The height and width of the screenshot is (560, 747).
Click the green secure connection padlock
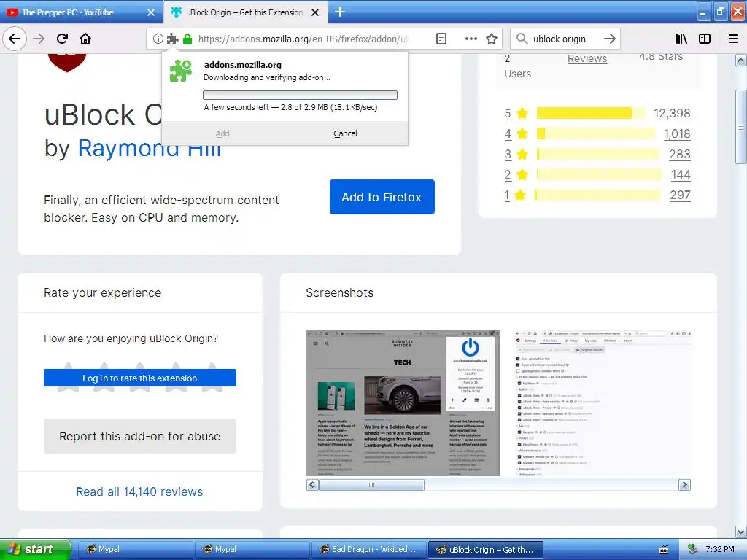tap(187, 39)
